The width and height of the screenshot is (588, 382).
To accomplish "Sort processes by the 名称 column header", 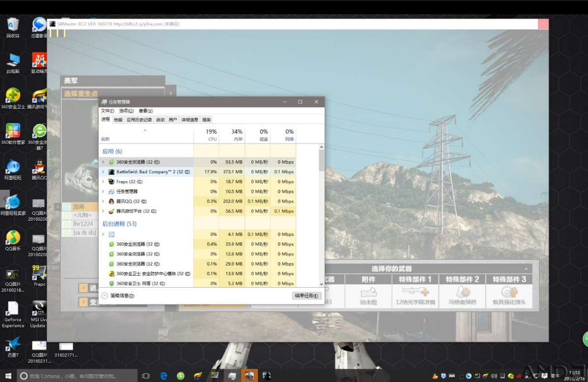I will click(x=146, y=135).
